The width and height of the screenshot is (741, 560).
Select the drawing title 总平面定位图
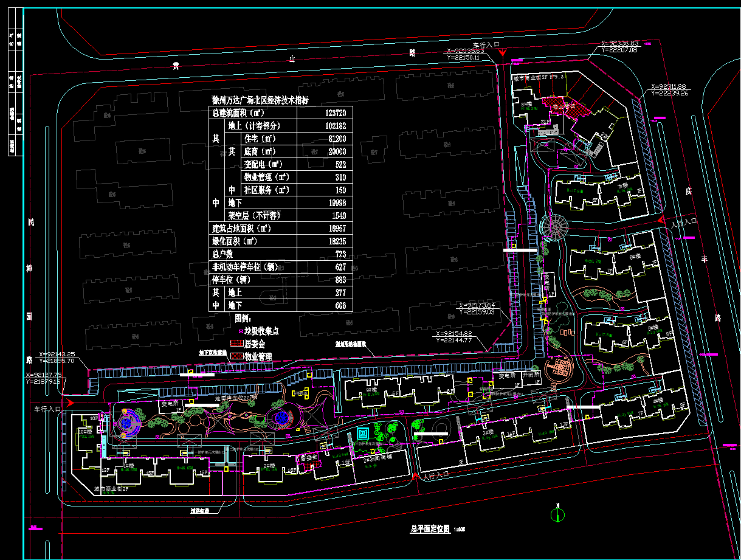click(429, 529)
